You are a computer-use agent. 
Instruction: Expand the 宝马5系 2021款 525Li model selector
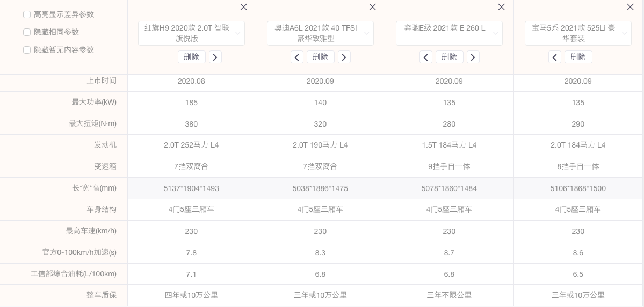(x=578, y=33)
